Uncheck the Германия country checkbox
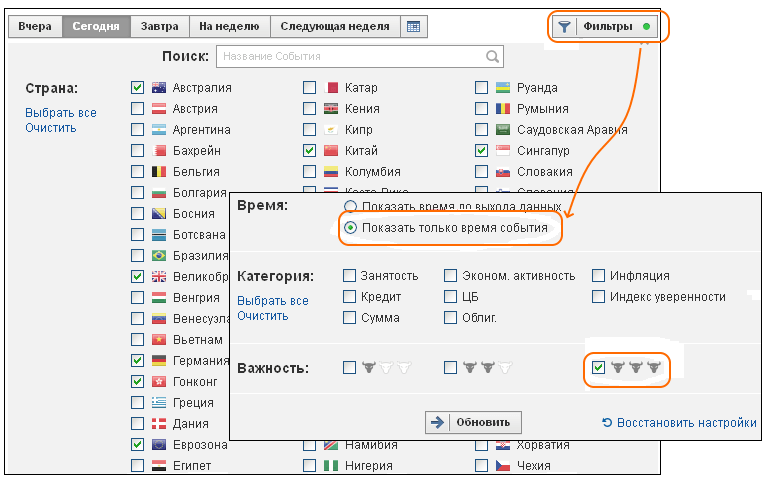The width and height of the screenshot is (768, 480). [x=138, y=360]
